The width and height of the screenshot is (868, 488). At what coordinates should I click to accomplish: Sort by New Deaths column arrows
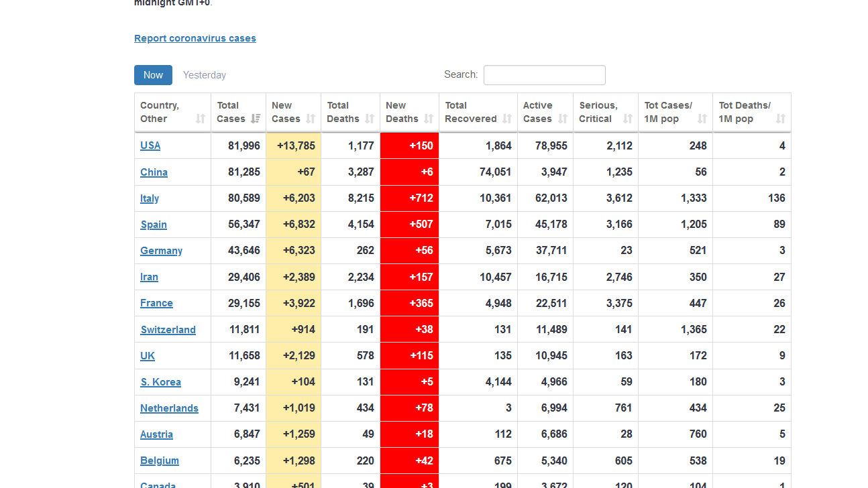coord(429,119)
